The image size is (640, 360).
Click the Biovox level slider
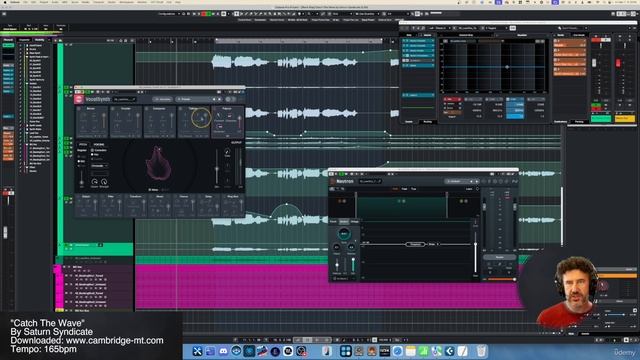coord(104,120)
